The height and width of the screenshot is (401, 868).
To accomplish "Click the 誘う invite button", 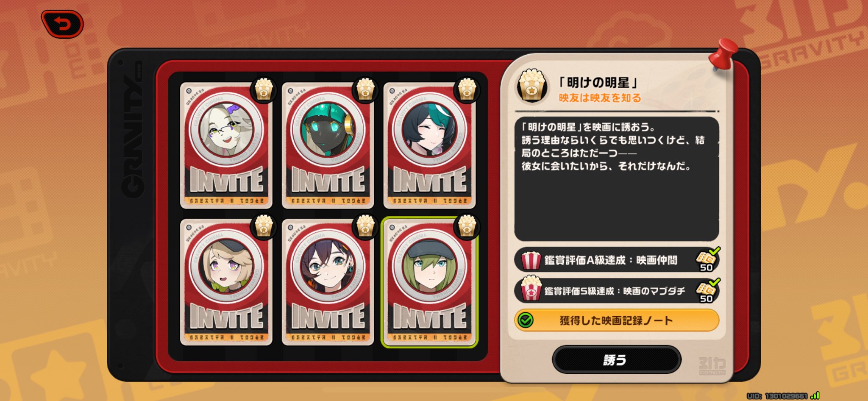I will pyautogui.click(x=616, y=360).
